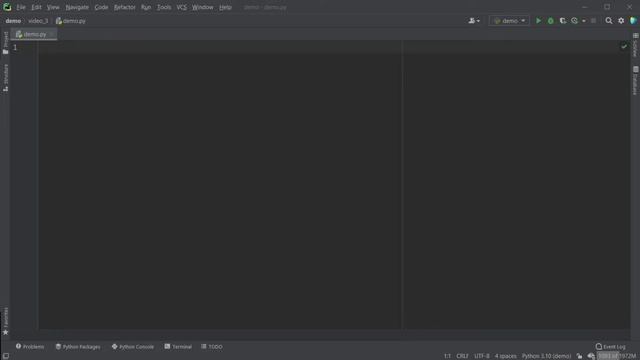The height and width of the screenshot is (360, 640).
Task: Open the Help menu
Action: [x=225, y=7]
